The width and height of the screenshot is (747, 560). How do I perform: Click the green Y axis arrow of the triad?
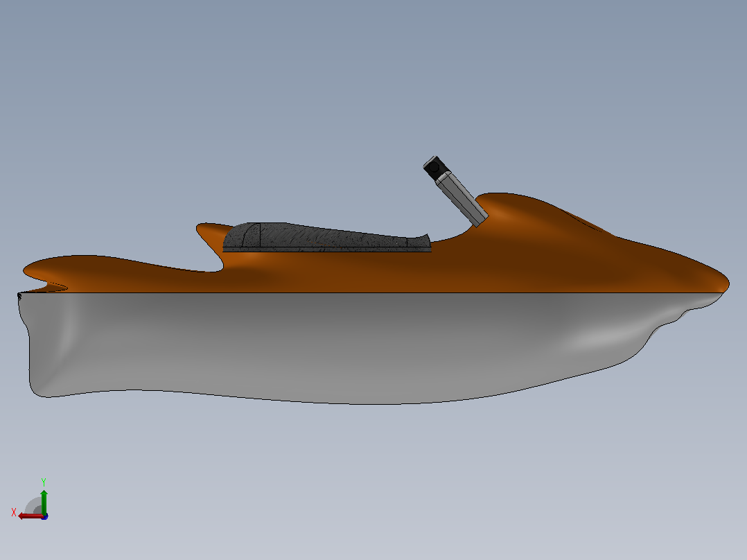point(44,501)
